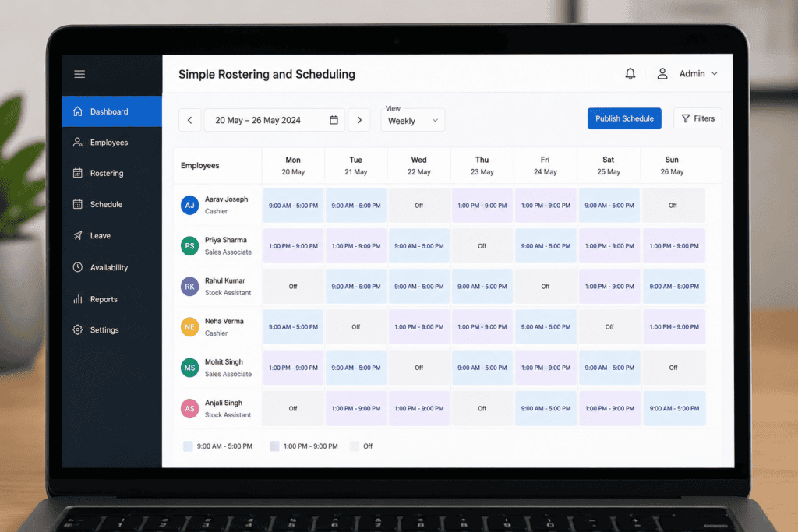Go to Schedule in sidebar
The height and width of the screenshot is (532, 798).
(112, 204)
